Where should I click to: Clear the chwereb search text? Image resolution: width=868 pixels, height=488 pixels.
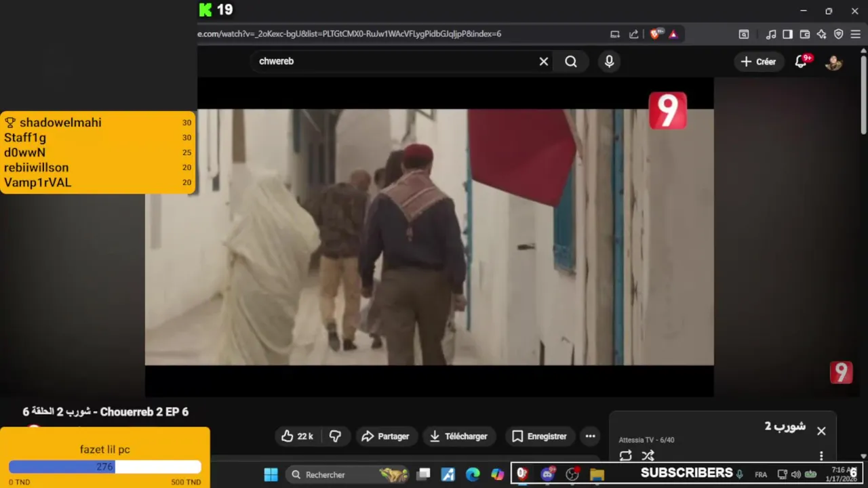544,62
